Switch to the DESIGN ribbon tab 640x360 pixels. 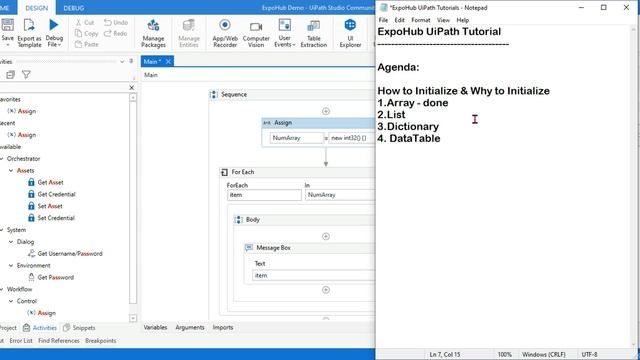[37, 8]
